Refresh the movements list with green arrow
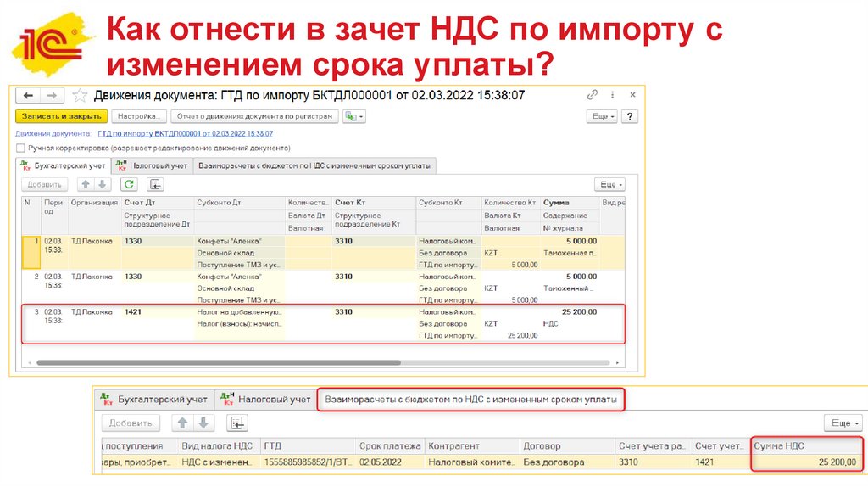Image resolution: width=868 pixels, height=487 pixels. click(129, 184)
